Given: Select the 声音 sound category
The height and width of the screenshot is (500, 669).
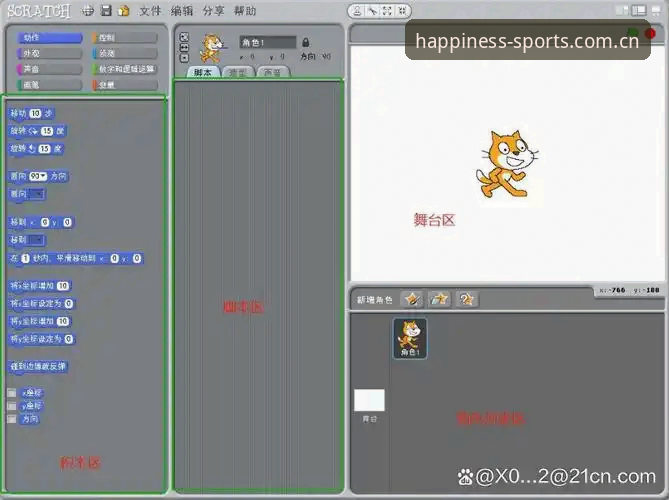Looking at the screenshot, I should point(49,69).
